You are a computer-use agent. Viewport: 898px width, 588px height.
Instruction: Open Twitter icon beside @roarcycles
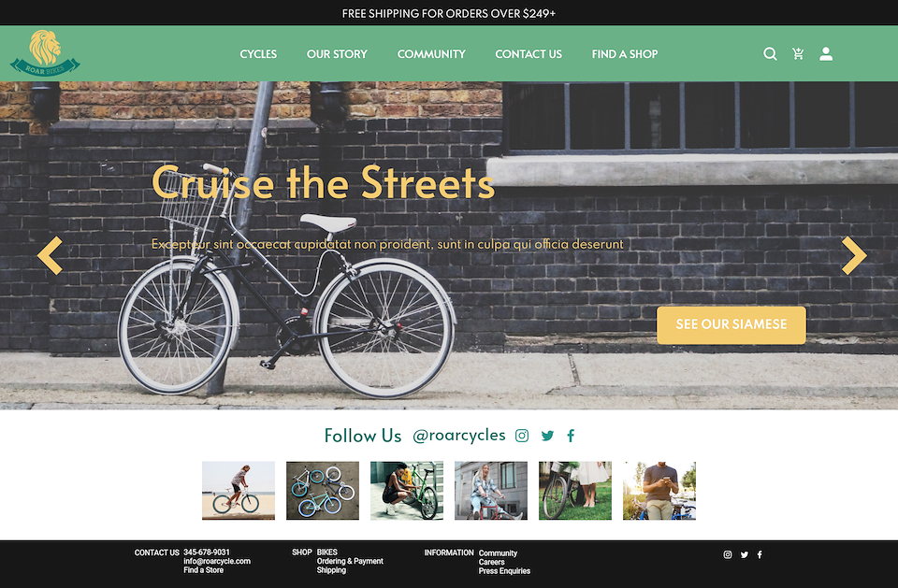[x=547, y=436]
